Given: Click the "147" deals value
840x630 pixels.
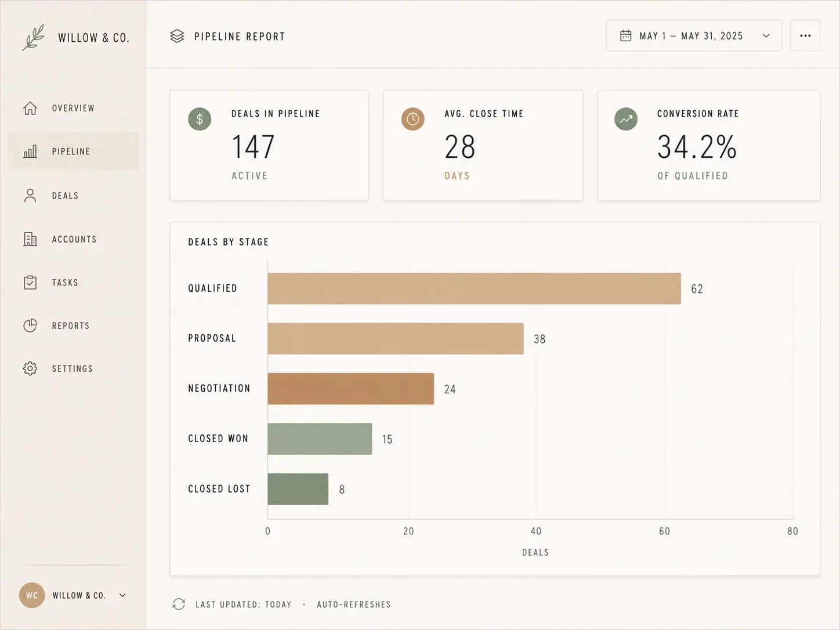Looking at the screenshot, I should click(x=253, y=147).
